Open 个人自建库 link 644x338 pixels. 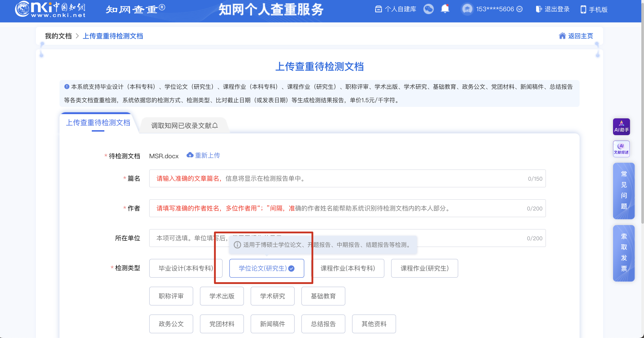pyautogui.click(x=396, y=9)
